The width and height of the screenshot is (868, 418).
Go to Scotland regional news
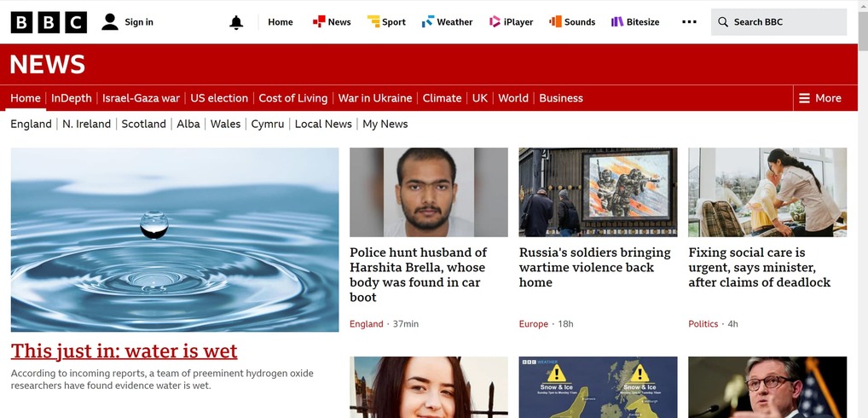click(x=144, y=124)
